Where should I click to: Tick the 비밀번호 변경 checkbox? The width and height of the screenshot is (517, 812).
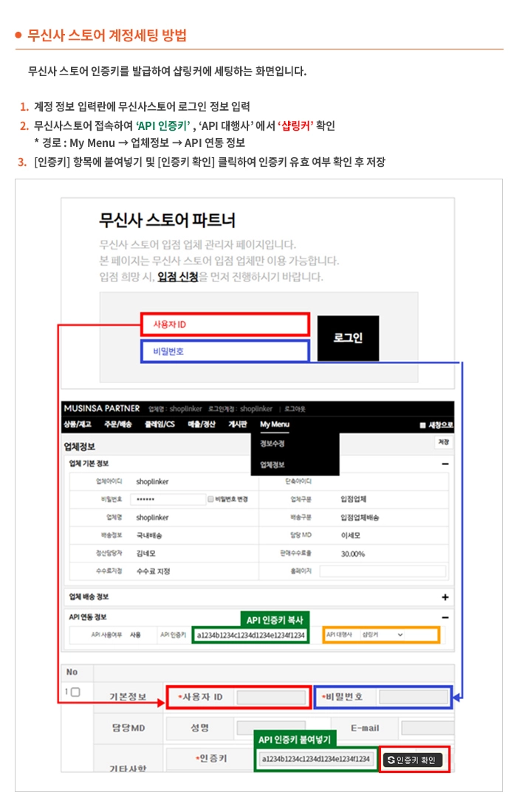click(x=210, y=499)
